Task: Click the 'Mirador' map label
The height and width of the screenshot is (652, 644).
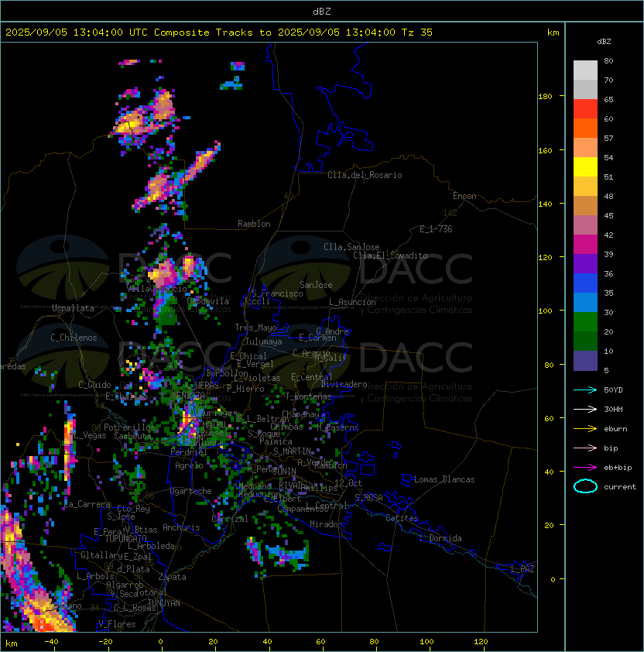Action: 327,524
